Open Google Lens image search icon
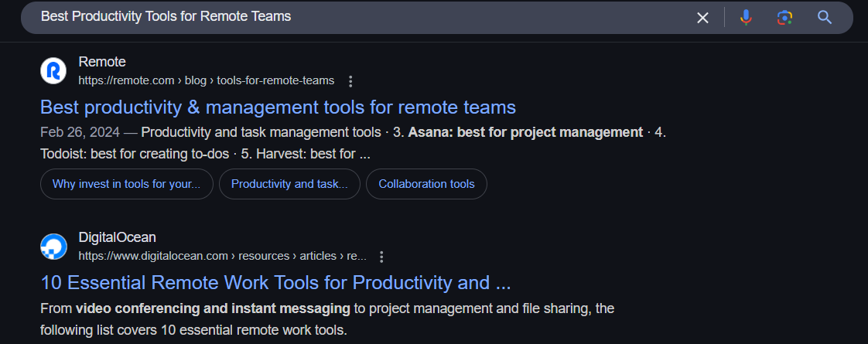The image size is (868, 344). tap(784, 18)
